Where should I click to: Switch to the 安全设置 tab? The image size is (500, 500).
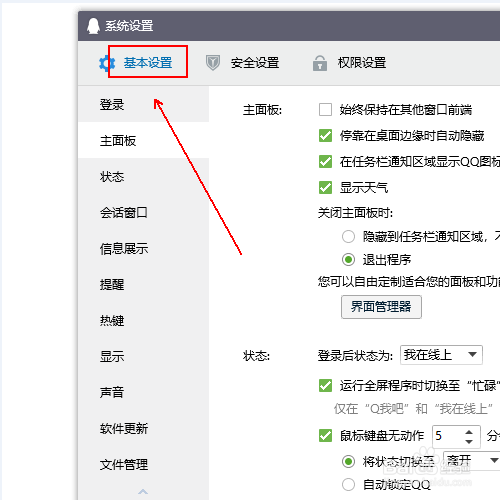click(x=255, y=63)
